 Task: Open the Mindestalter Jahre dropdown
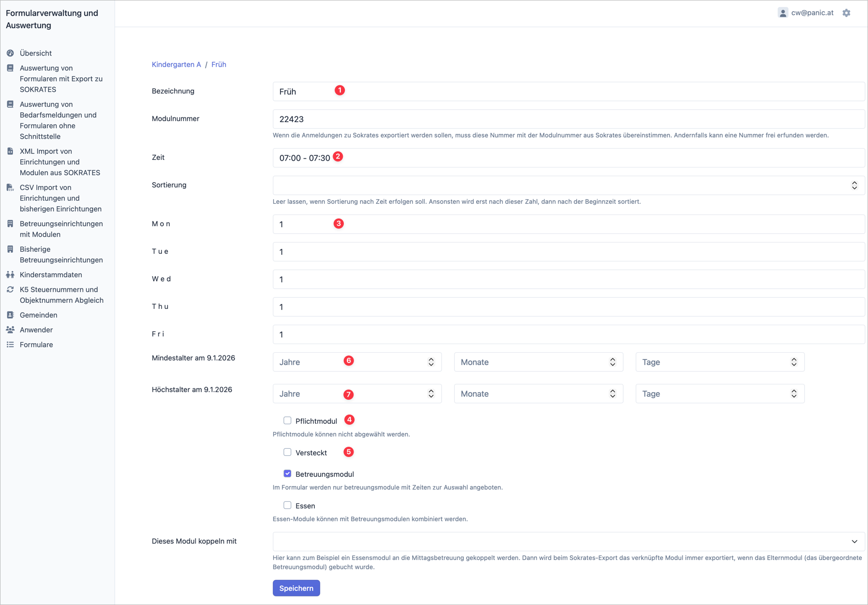click(x=357, y=362)
